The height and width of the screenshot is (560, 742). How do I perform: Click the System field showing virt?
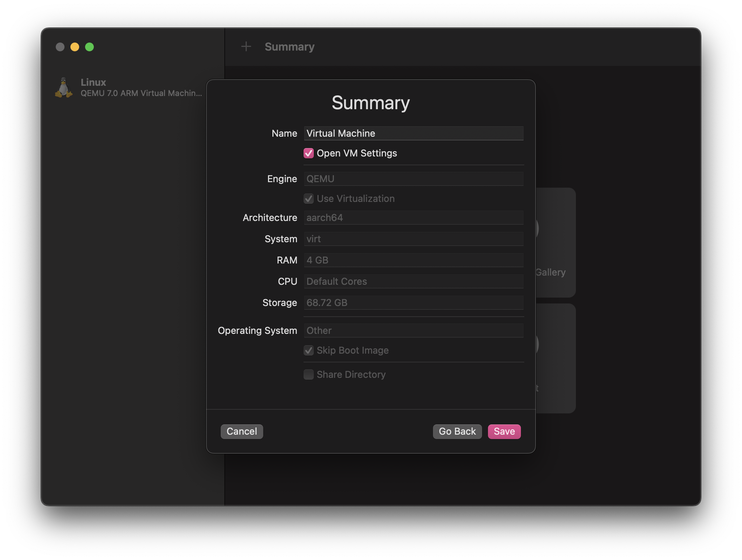pos(413,239)
